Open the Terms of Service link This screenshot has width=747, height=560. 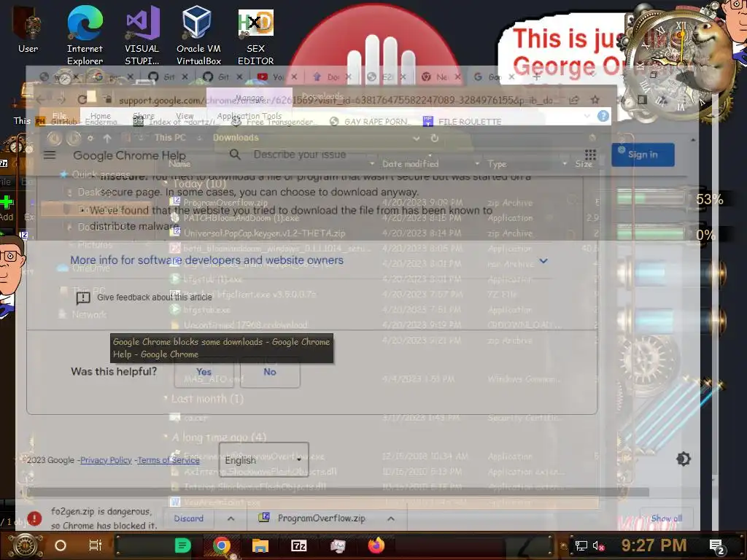coord(169,460)
